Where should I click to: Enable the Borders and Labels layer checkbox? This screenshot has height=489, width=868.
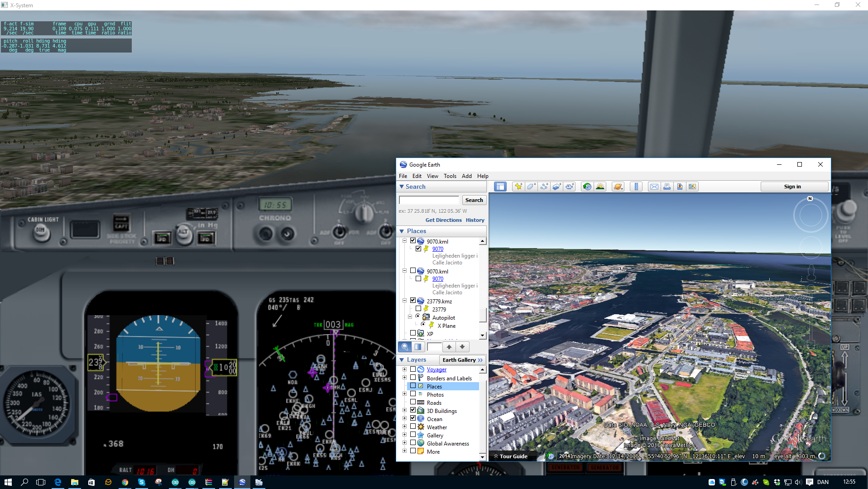tap(413, 378)
